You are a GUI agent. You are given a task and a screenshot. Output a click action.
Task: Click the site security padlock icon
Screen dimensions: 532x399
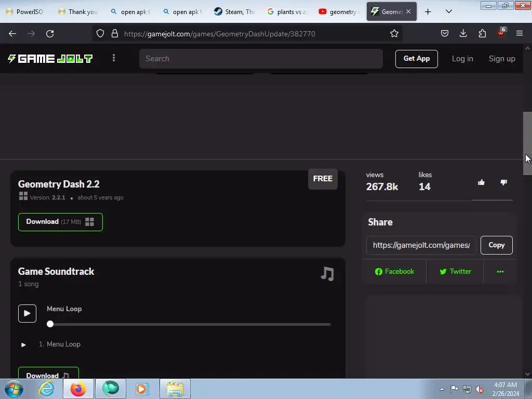(115, 34)
